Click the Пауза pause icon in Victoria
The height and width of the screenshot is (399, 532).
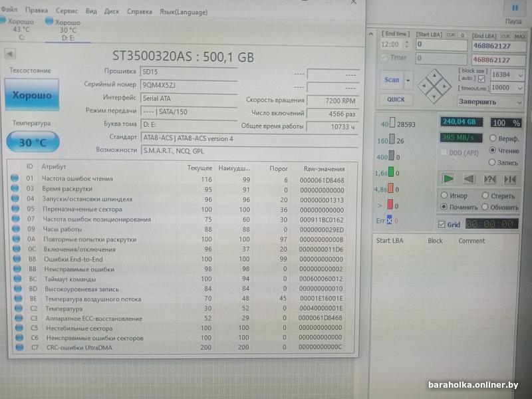(515, 8)
